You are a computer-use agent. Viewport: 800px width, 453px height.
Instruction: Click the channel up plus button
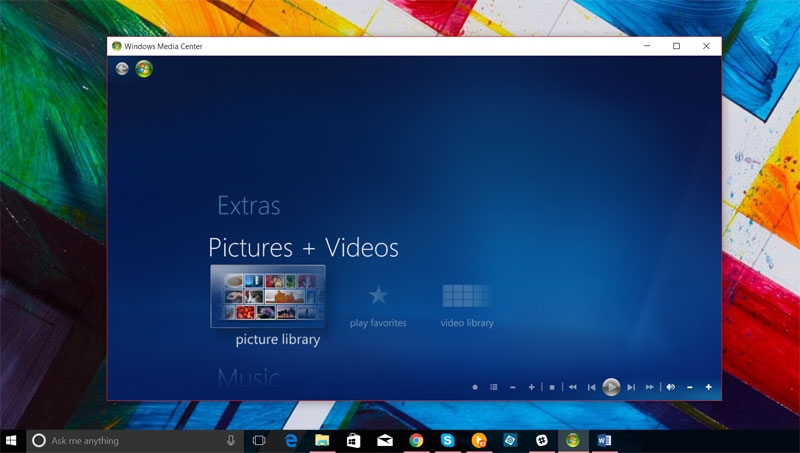(x=532, y=387)
